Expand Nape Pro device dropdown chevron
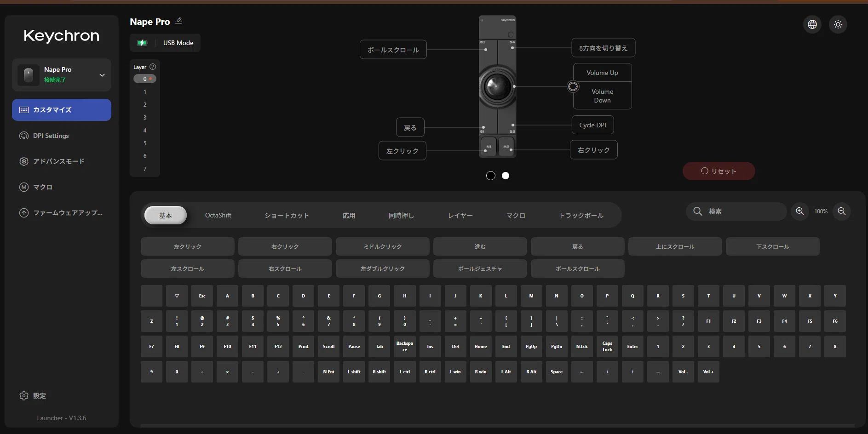Screen dimensions: 868x434 [102, 75]
